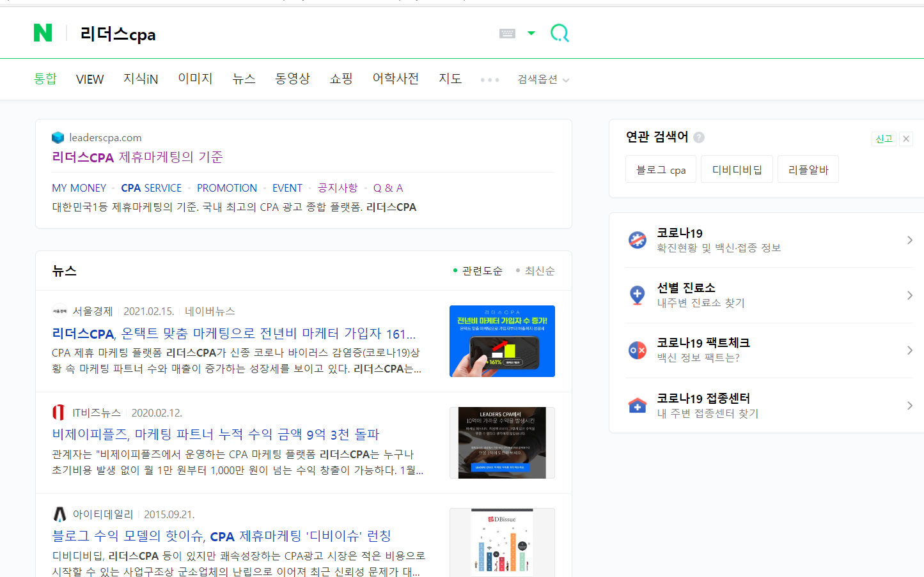This screenshot has width=924, height=577.
Task: Open the 아이티데일리 publisher name
Action: pos(103,514)
